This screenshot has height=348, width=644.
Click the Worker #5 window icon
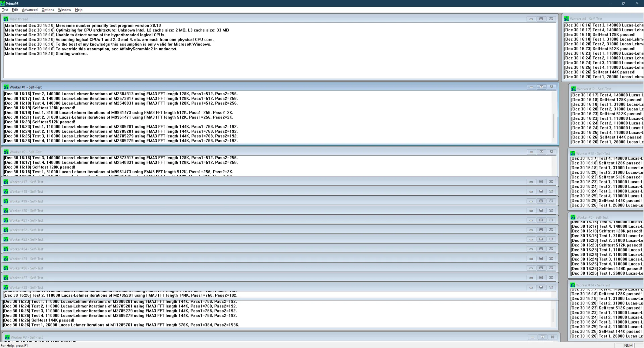[573, 217]
